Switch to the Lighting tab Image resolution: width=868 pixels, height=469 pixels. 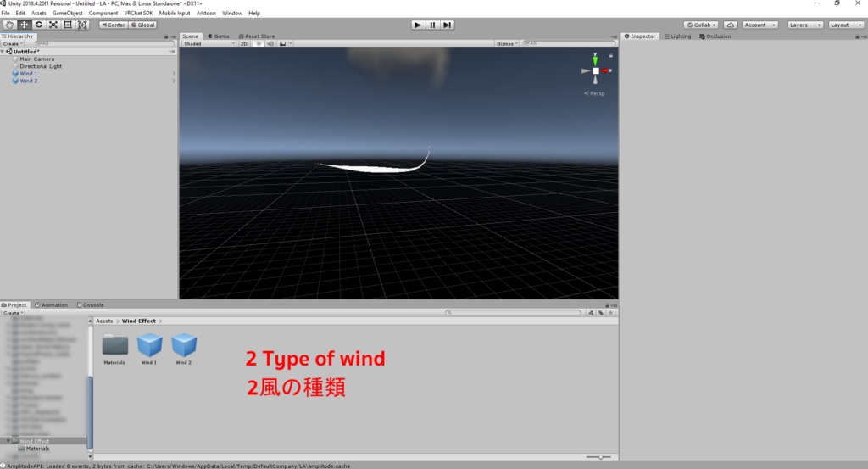677,36
